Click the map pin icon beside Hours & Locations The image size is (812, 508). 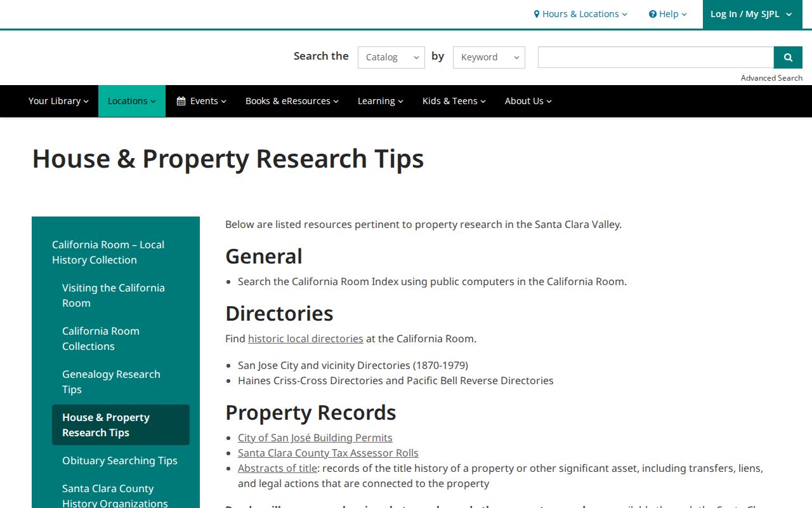point(537,14)
